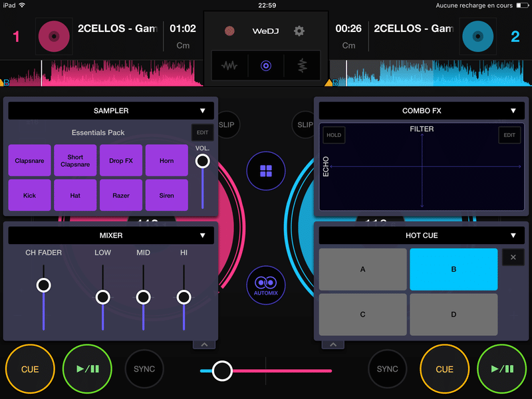Viewport: 532px width, 399px height.
Task: Open the MIXER panel dropdown
Action: [x=111, y=235]
